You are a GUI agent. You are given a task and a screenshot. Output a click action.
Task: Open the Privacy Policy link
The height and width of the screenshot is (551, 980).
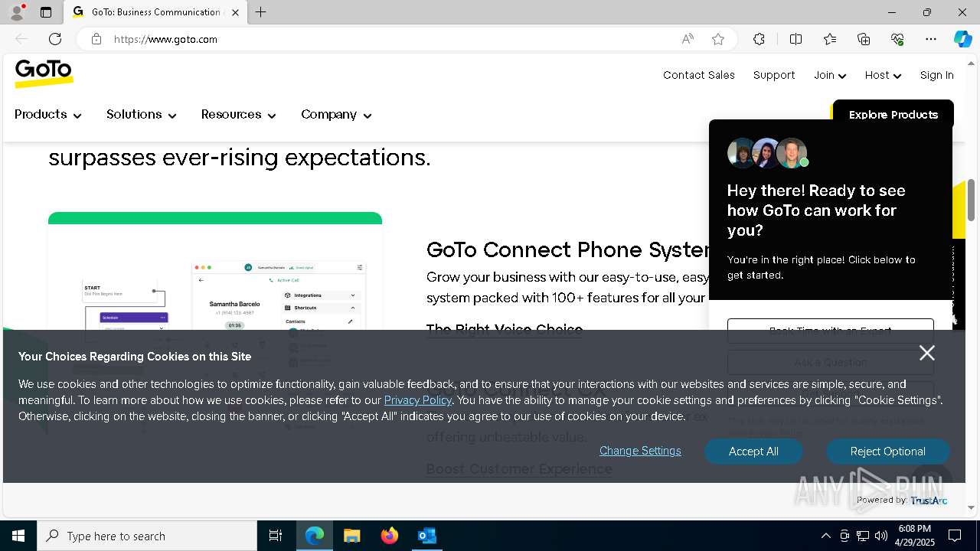418,400
